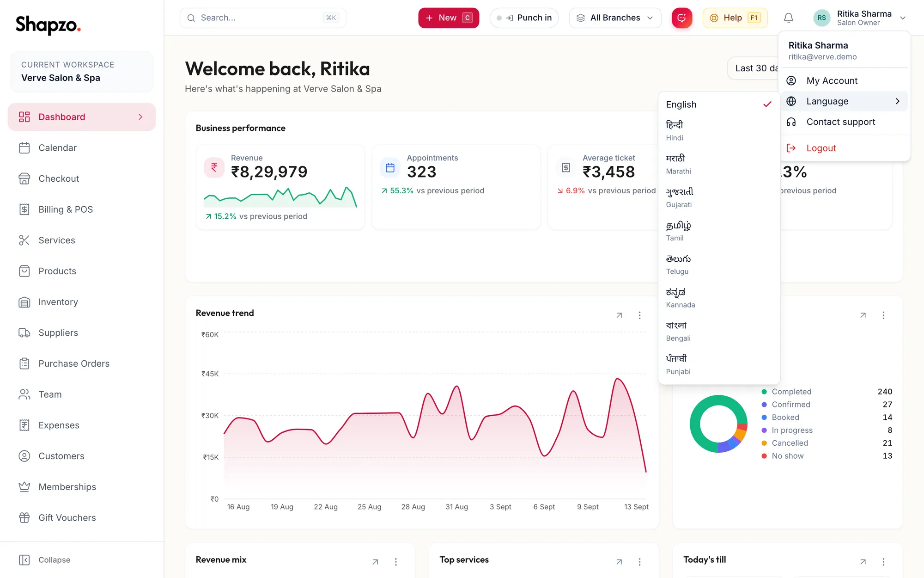Viewport: 924px width, 578px height.
Task: Open Products in sidebar
Action: coord(82,271)
